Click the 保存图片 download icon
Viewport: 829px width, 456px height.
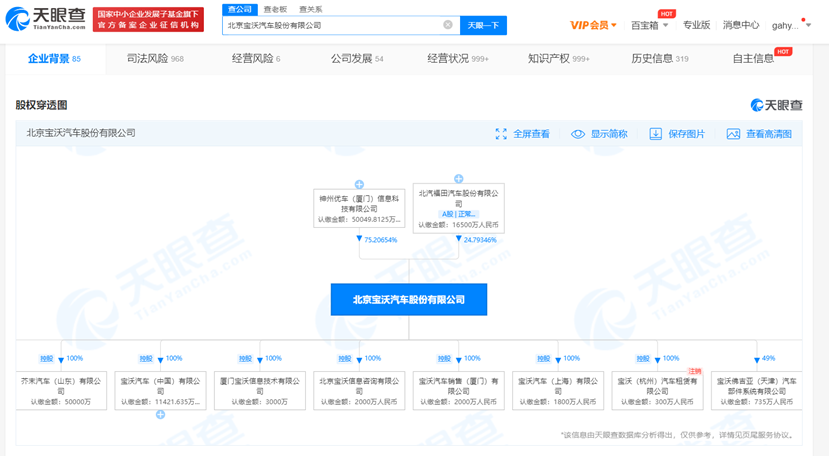coord(656,134)
